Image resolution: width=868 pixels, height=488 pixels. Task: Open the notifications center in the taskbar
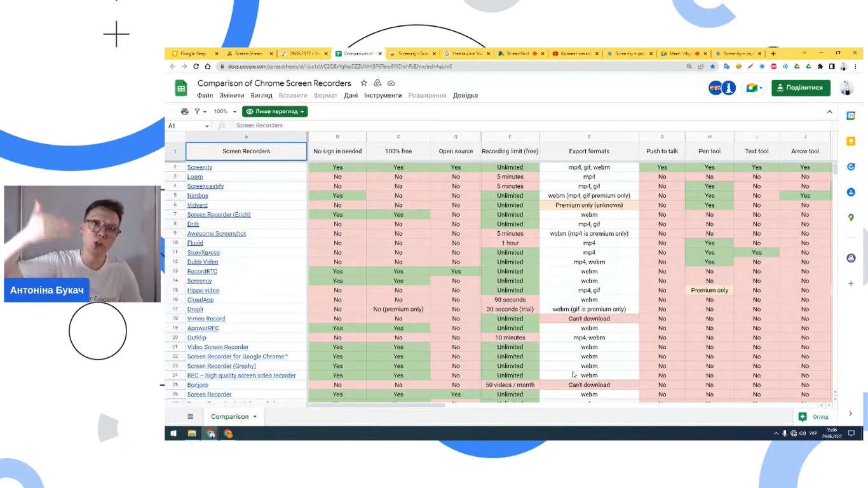[851, 433]
